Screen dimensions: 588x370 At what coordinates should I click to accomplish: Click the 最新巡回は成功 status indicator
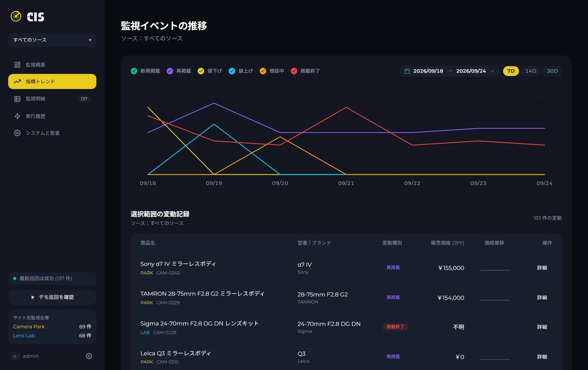[x=52, y=278]
